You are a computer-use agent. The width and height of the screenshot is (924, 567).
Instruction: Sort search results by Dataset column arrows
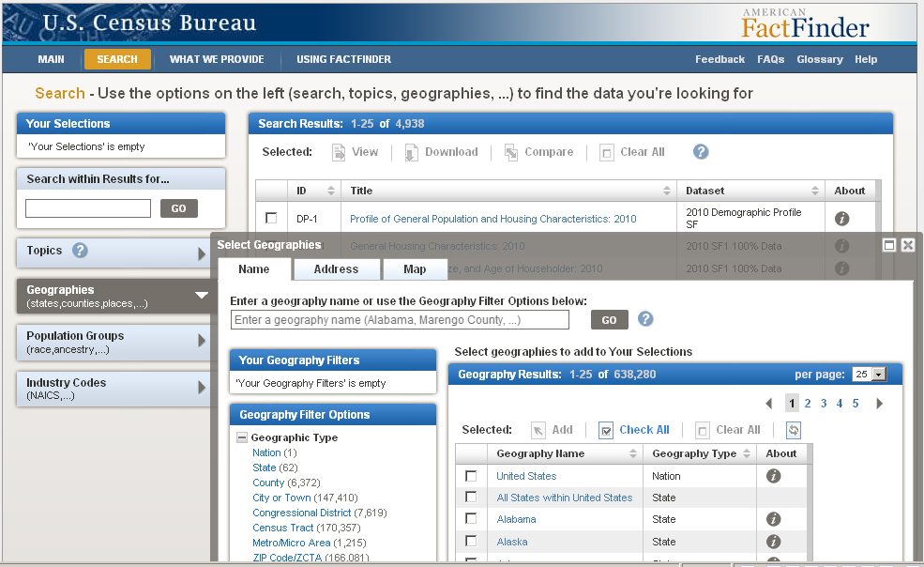coord(815,191)
